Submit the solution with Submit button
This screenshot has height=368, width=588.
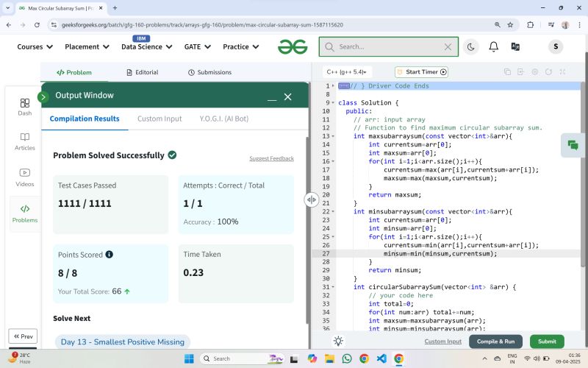[x=547, y=342]
